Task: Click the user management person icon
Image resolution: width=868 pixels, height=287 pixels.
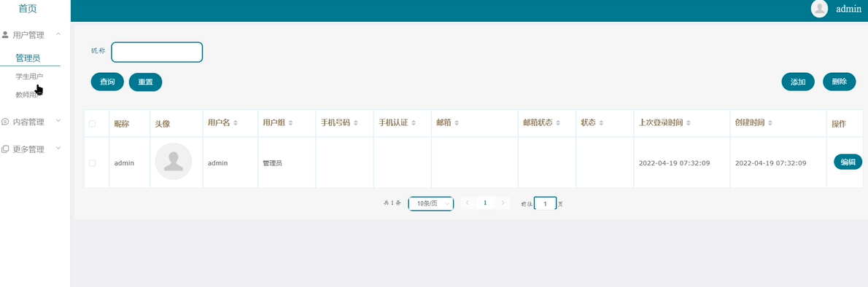Action: pos(6,35)
